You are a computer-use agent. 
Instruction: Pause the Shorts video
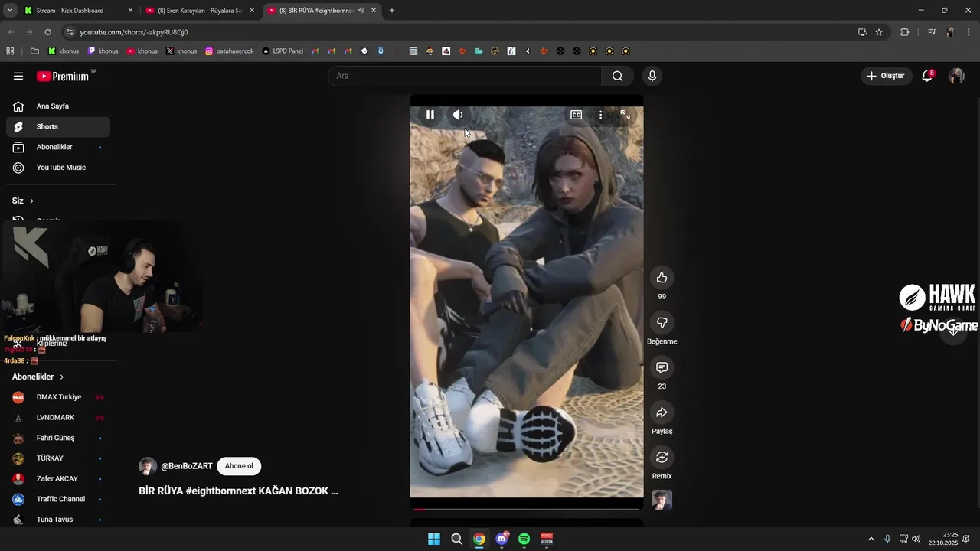click(430, 115)
